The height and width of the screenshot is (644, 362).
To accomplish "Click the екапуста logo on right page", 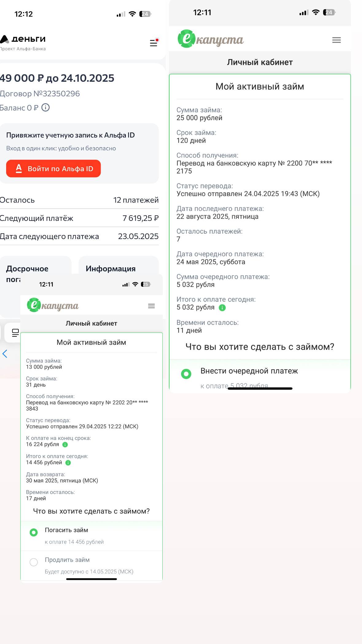I will 211,39.
